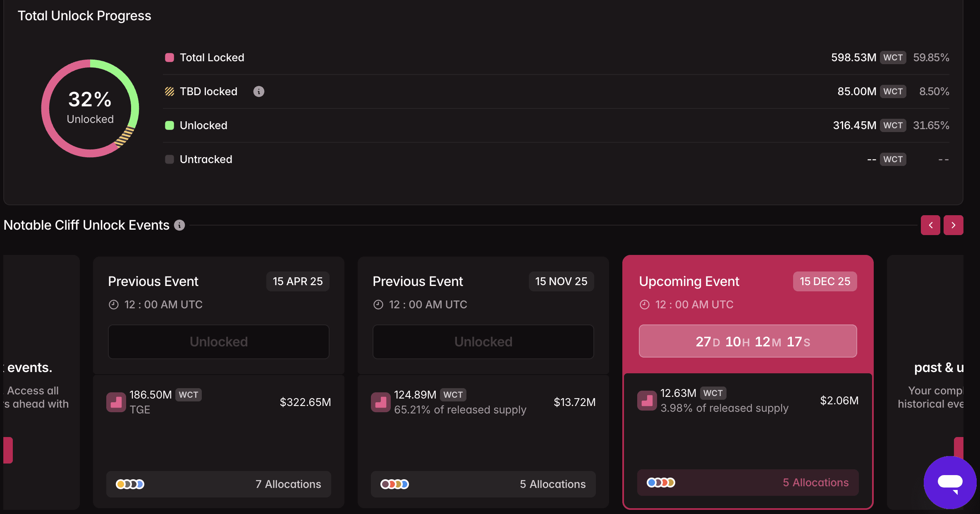
Task: Click the green Unlocked legend swatch
Action: coord(170,125)
